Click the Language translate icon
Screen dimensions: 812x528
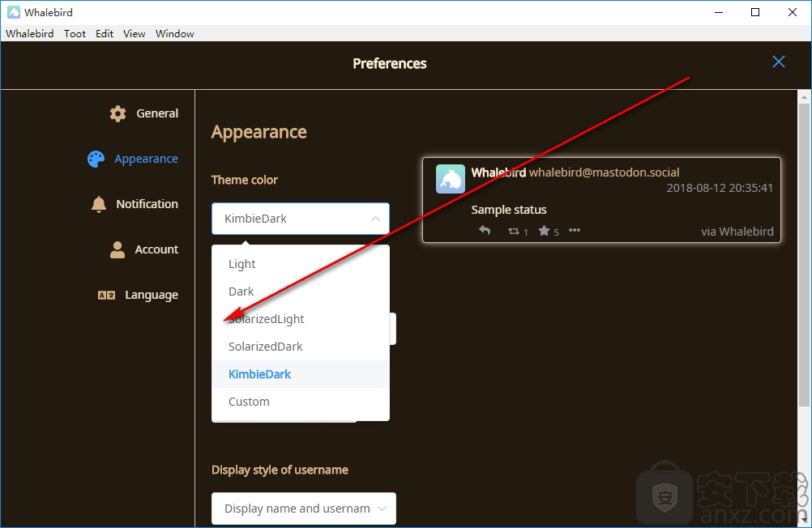pyautogui.click(x=107, y=295)
